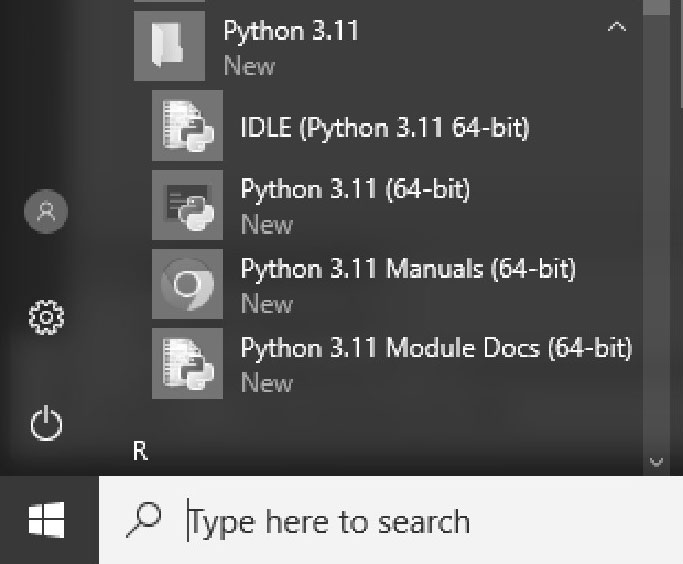The height and width of the screenshot is (564, 683).
Task: Open Python 3.11 Module Docs icon
Action: pyautogui.click(x=187, y=363)
